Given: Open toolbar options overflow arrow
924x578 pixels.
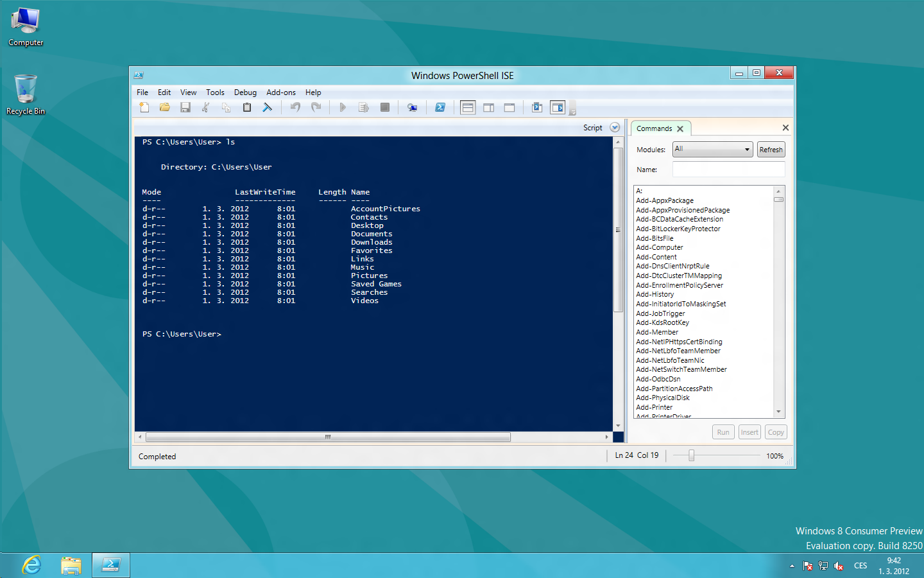Looking at the screenshot, I should [572, 108].
